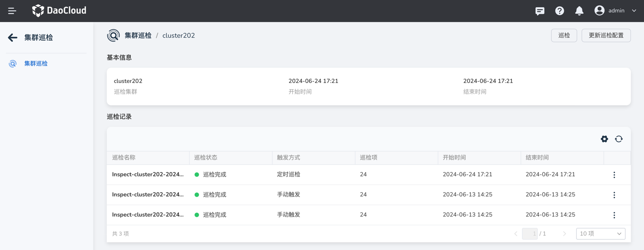Image resolution: width=644 pixels, height=250 pixels.
Task: Open the notifications bell
Action: click(579, 11)
